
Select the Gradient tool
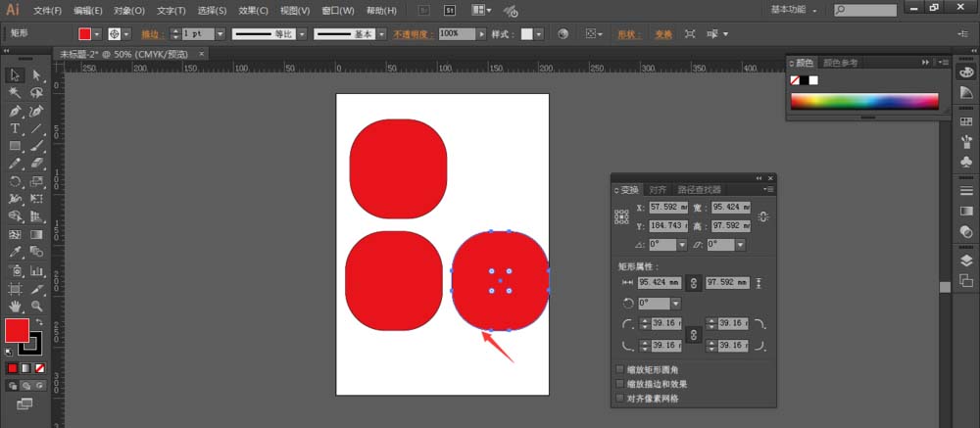(x=37, y=234)
